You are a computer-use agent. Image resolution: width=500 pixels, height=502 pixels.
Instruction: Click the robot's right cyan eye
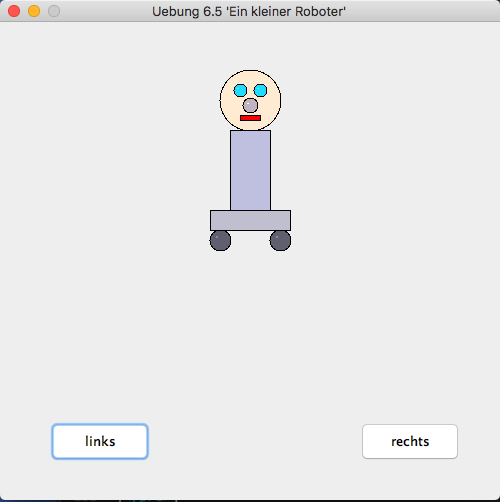tap(260, 90)
